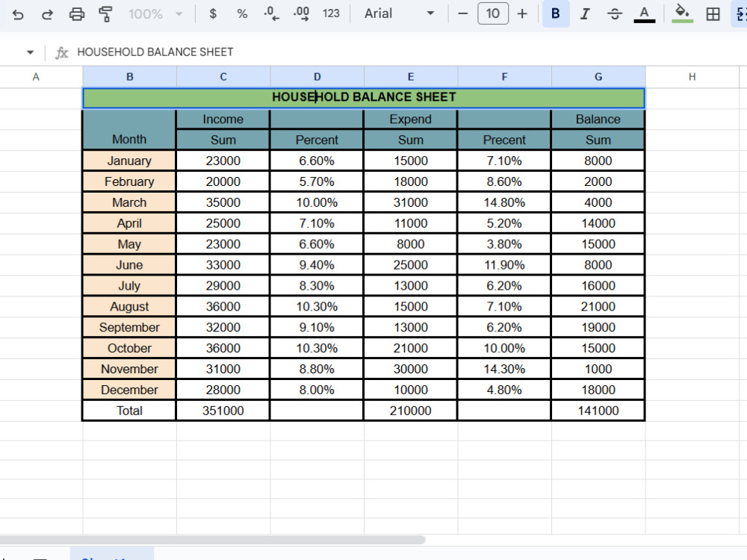747x560 pixels.
Task: Select the Balance header cell
Action: (x=598, y=119)
